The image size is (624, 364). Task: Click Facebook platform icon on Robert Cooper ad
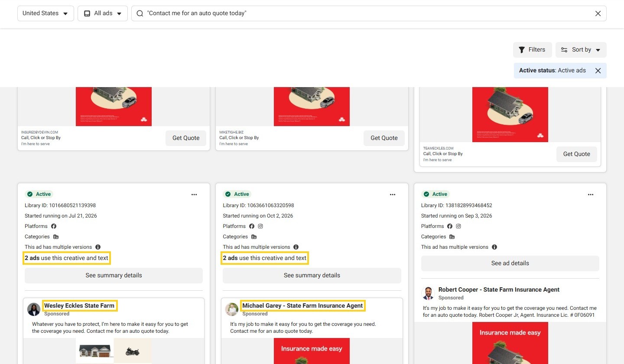click(x=450, y=226)
